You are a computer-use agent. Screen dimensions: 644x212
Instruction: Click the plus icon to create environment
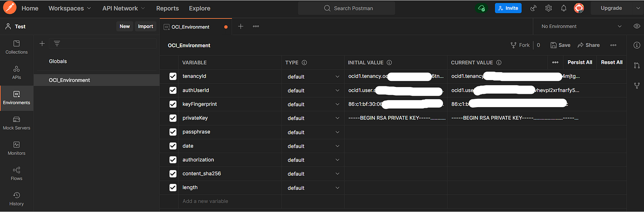pyautogui.click(x=42, y=43)
